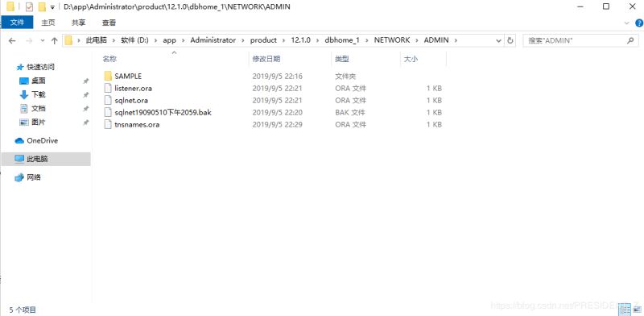Click the BAK 文件 type cell
The width and height of the screenshot is (644, 316).
[x=350, y=112]
